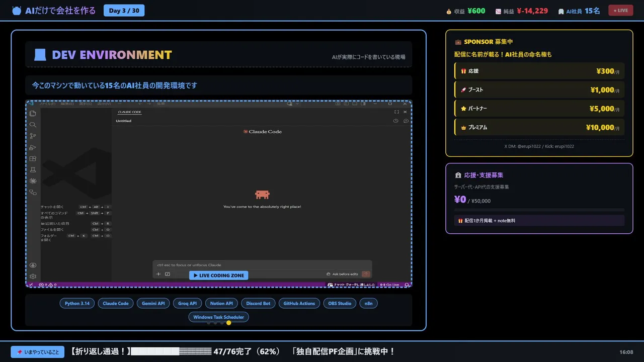The width and height of the screenshot is (644, 362).
Task: Click the LIVE CODING ZONE button
Action: (218, 276)
